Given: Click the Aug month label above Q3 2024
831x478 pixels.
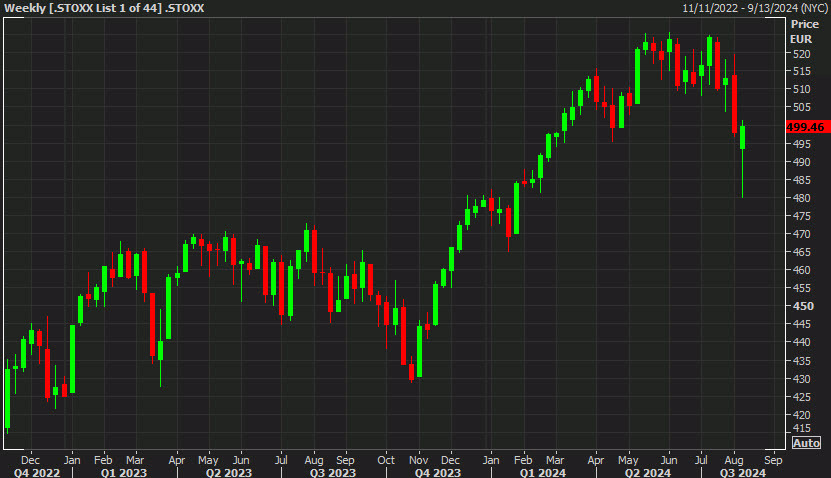Looking at the screenshot, I should pyautogui.click(x=734, y=460).
